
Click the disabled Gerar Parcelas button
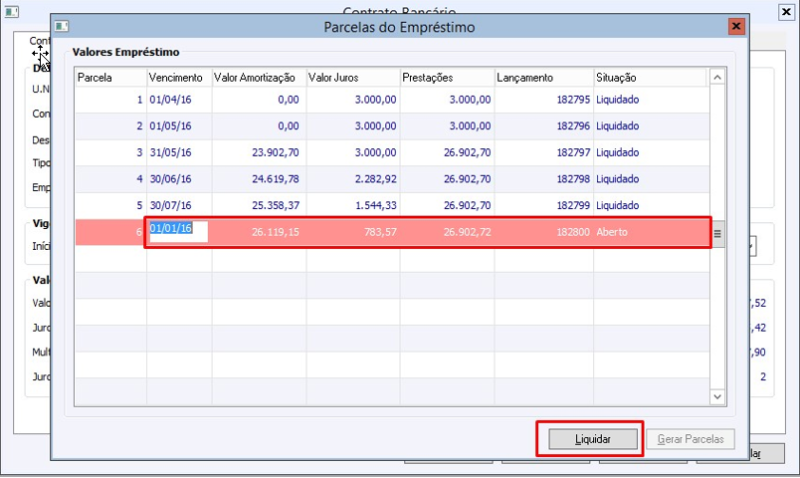click(690, 439)
